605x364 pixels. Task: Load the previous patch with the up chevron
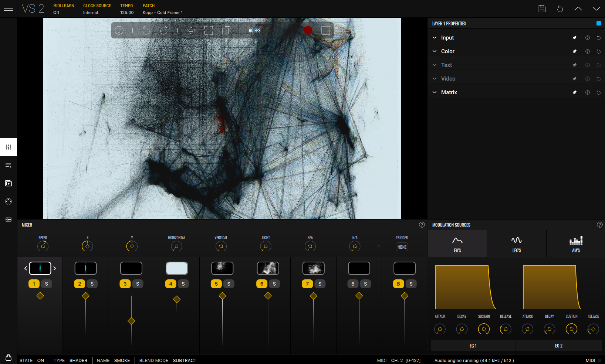pyautogui.click(x=578, y=9)
